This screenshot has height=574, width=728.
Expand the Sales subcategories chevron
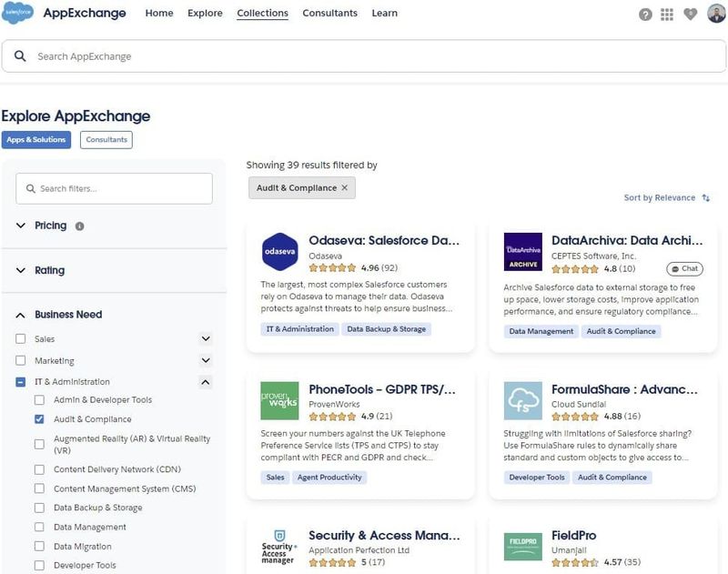(206, 338)
